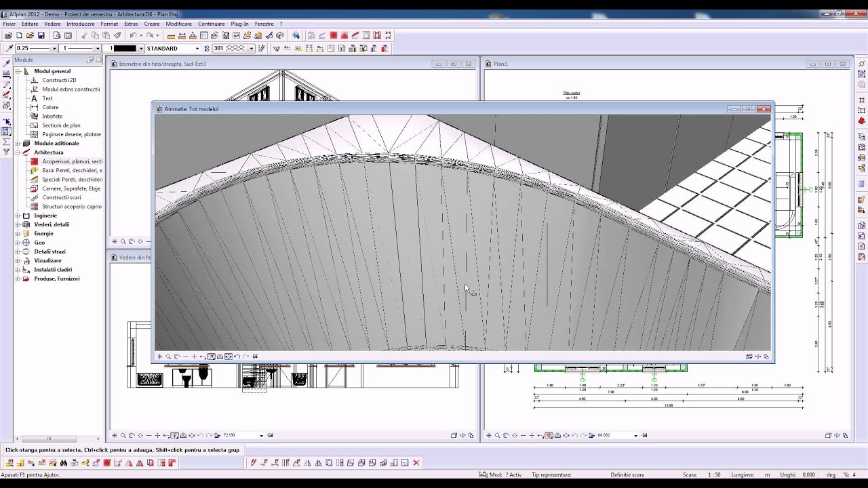The width and height of the screenshot is (868, 488).
Task: Open the STANDARD layer style dropdown
Action: 197,48
